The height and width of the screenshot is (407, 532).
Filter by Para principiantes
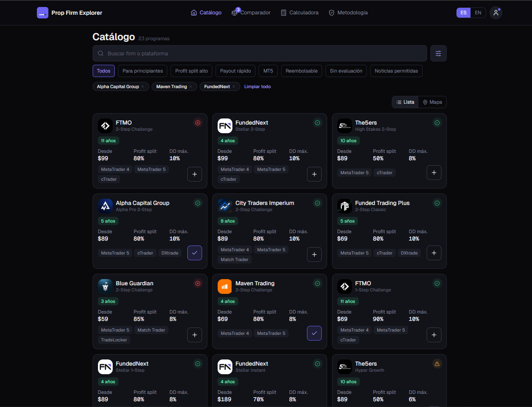143,71
